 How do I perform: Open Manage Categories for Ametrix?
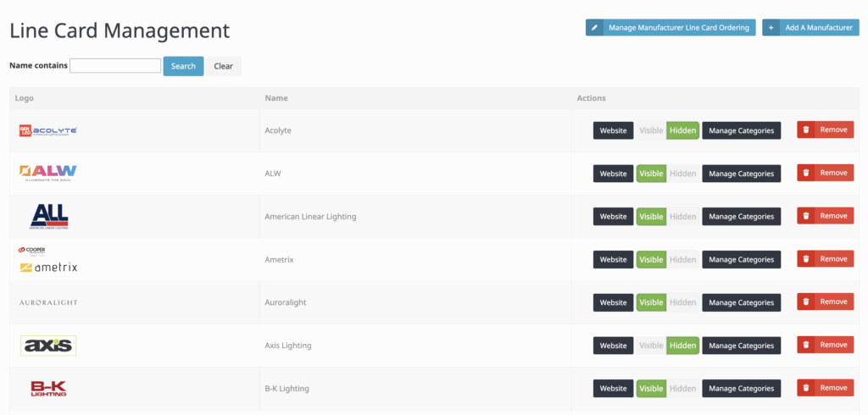point(741,259)
